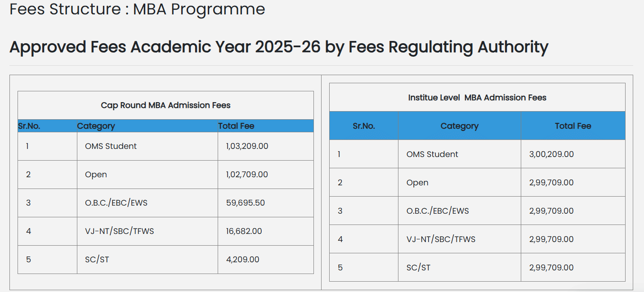644x292 pixels.
Task: Click the Total Fee header in Institute Level table
Action: tap(573, 126)
